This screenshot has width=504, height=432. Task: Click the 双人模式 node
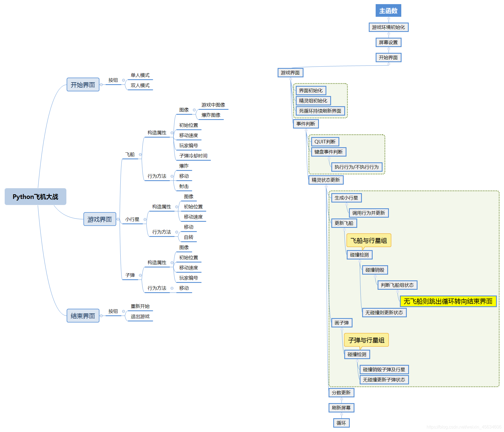140,85
